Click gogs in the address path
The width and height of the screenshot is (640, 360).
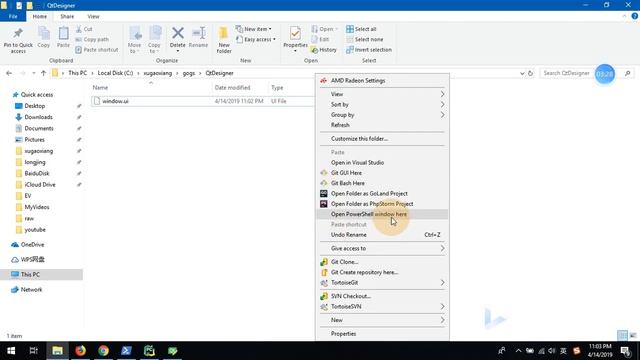[x=189, y=73]
